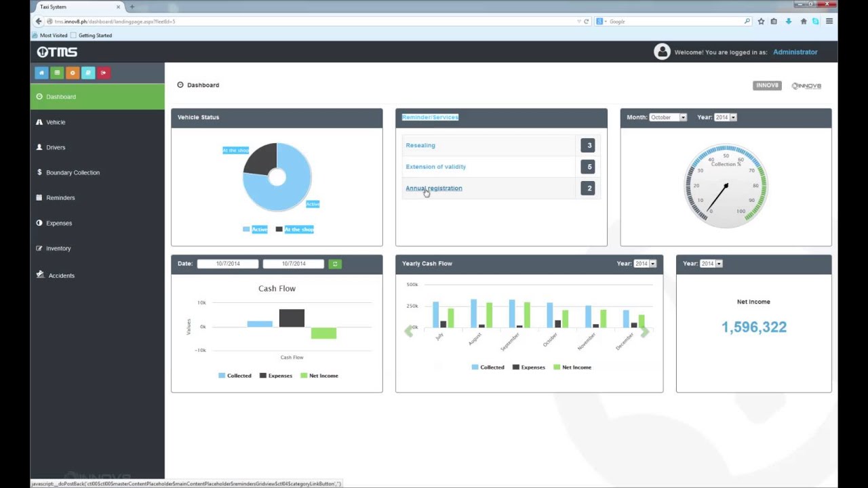Click the TMS logo in header
This screenshot has width=868, height=488.
click(57, 52)
